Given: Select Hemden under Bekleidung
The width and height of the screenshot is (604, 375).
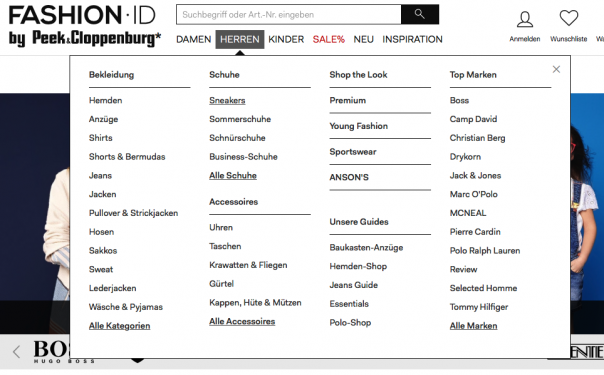Looking at the screenshot, I should 106,100.
